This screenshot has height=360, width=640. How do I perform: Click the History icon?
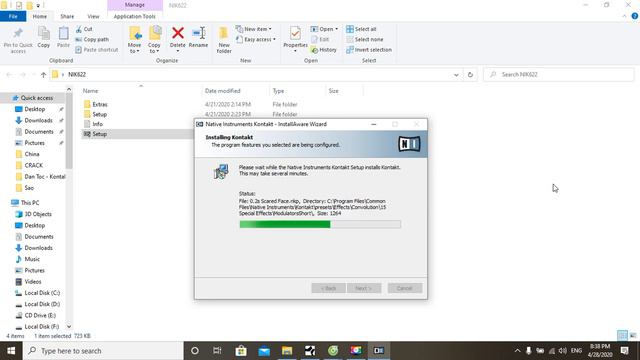tap(314, 50)
